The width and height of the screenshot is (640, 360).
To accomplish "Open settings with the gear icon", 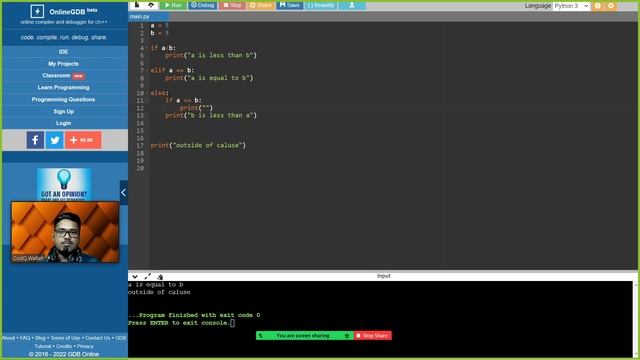I will point(611,6).
